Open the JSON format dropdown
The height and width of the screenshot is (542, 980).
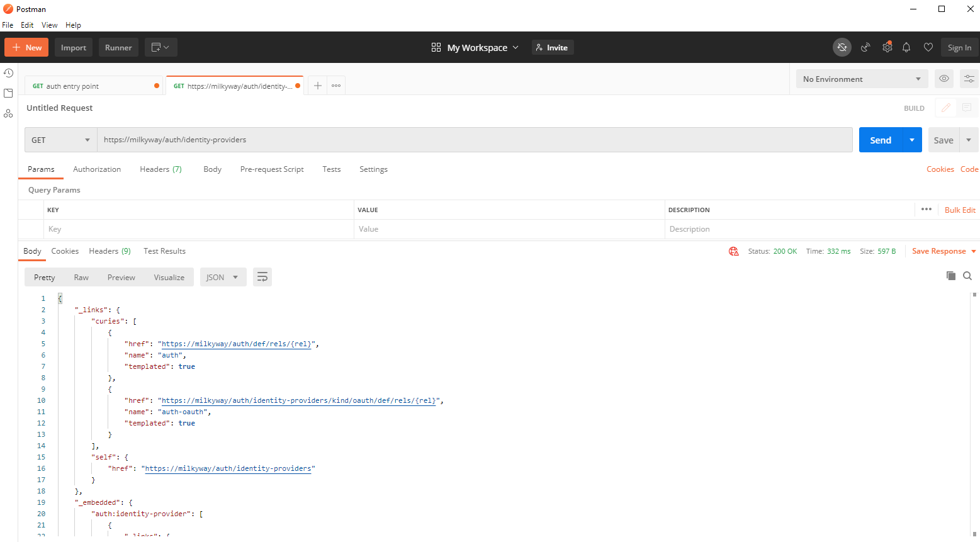point(223,277)
